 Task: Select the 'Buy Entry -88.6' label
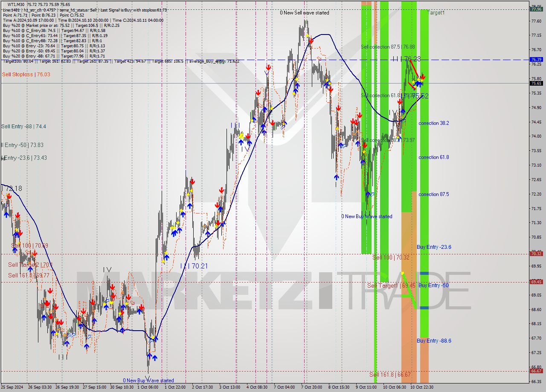click(434, 341)
